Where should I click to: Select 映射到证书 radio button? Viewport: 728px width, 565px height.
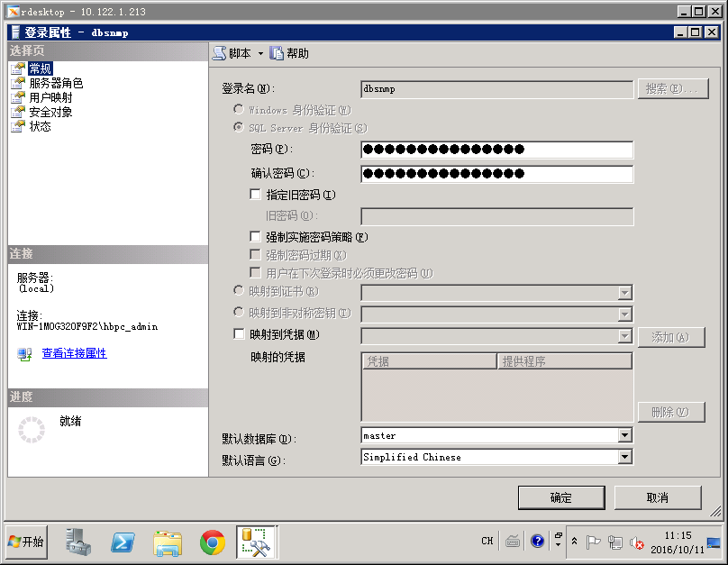(x=239, y=291)
